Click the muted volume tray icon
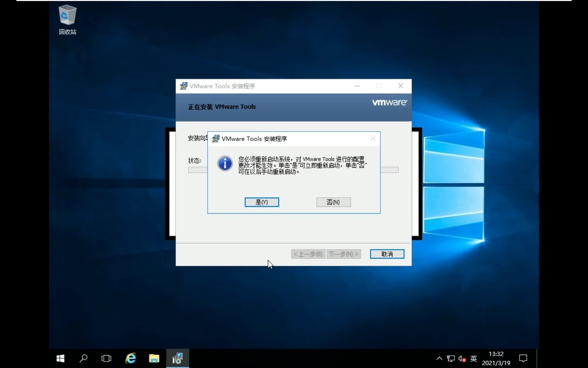 point(462,358)
